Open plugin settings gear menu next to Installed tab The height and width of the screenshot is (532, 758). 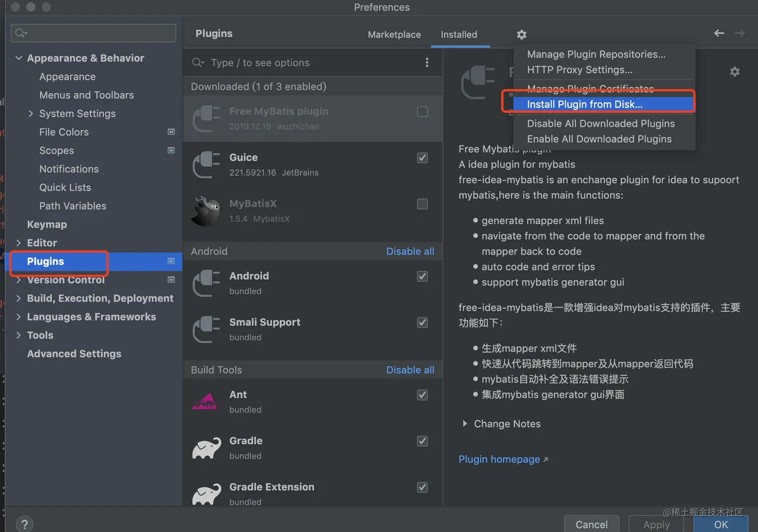tap(521, 34)
